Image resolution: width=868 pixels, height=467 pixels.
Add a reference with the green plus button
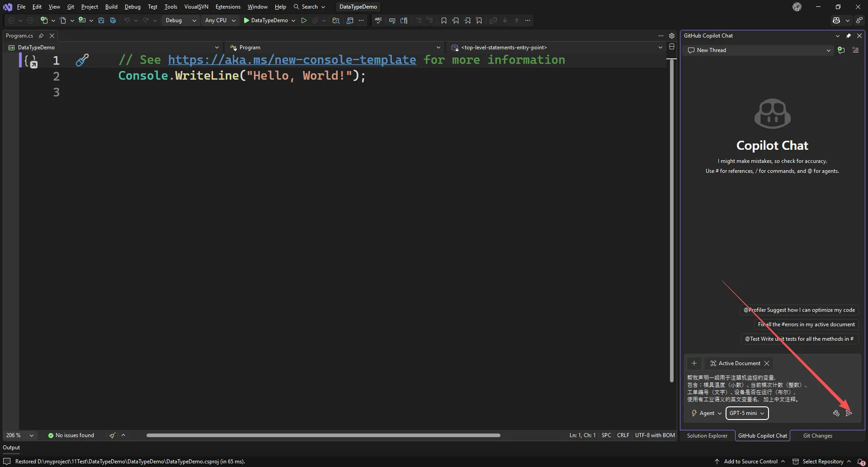click(694, 363)
